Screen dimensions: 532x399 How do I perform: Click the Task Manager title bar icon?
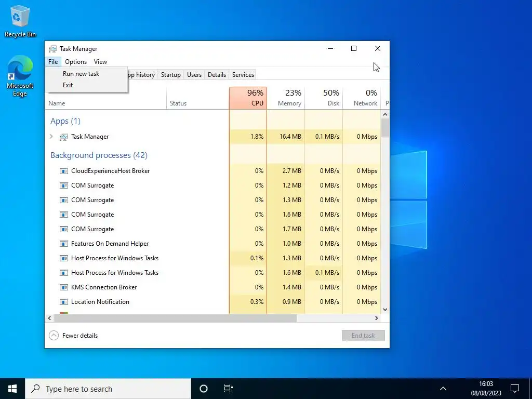[53, 49]
